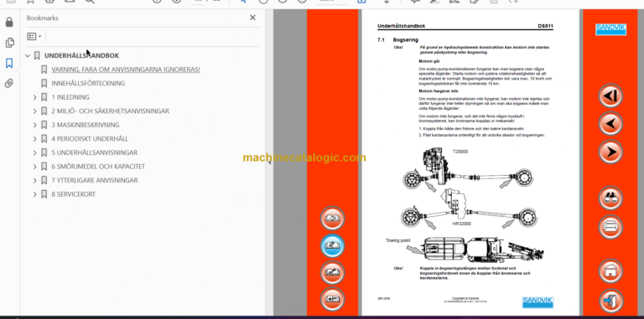Click the 'Towing point' diagram label

(x=398, y=240)
